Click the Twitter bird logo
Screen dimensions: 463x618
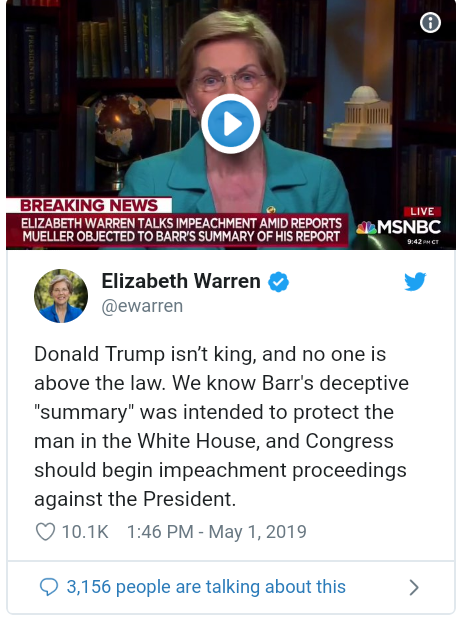[x=415, y=281]
